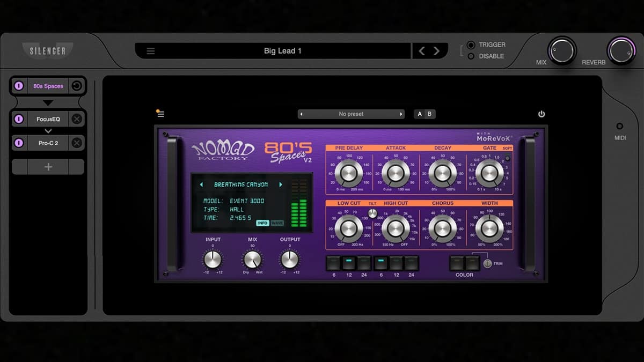The image size is (644, 362).
Task: Go to previous Silencer preset
Action: tap(422, 51)
